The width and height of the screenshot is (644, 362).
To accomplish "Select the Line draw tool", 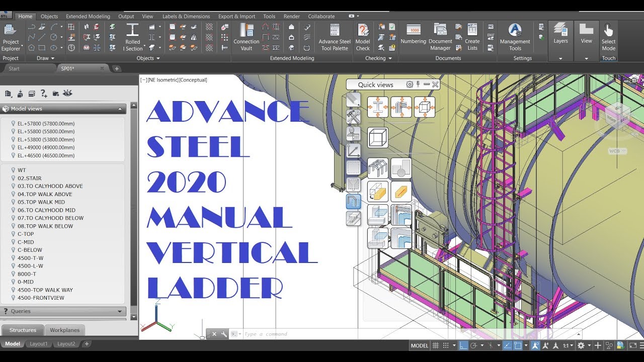I will 42,37.
